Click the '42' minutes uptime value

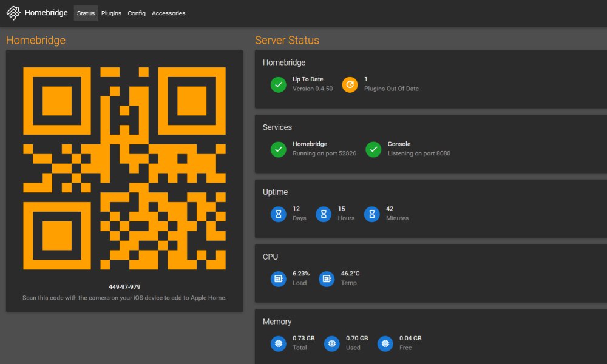coord(390,209)
